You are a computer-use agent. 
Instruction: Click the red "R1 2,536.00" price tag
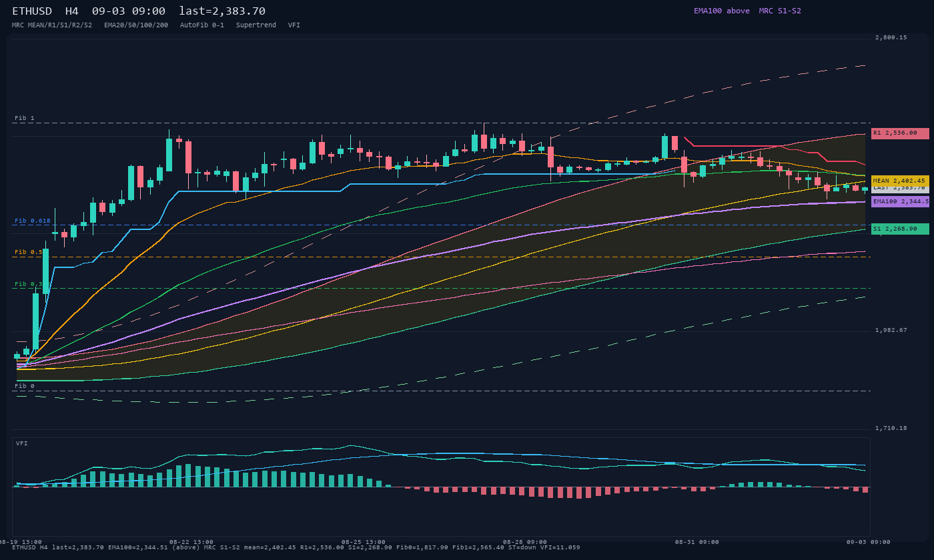pos(900,133)
